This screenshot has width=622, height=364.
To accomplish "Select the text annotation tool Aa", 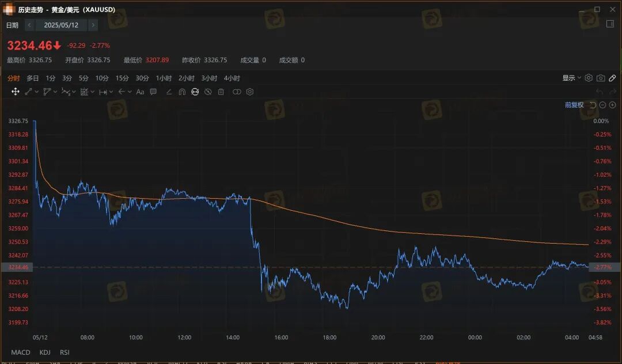I will click(x=139, y=92).
